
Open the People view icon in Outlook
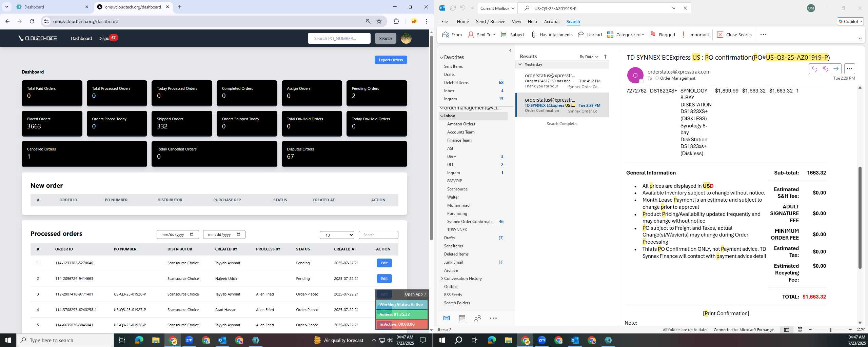[x=477, y=318]
